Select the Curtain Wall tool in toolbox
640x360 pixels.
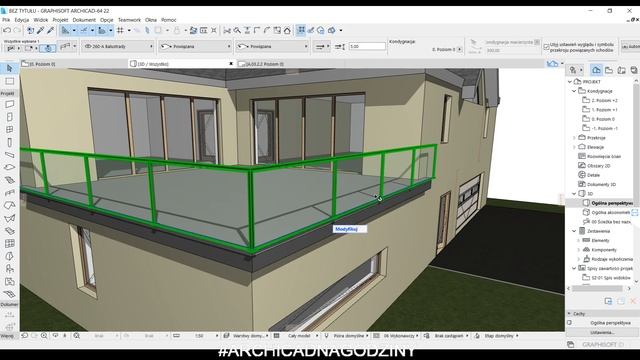(9, 244)
